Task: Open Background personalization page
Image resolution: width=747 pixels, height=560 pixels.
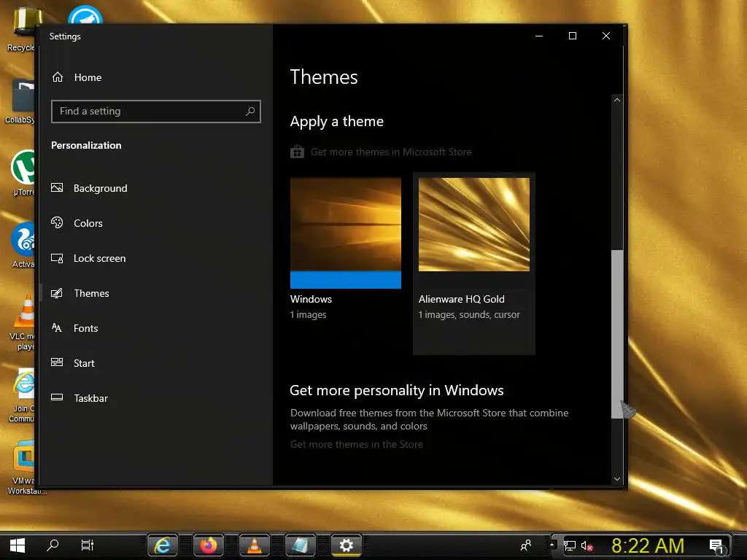Action: pyautogui.click(x=89, y=188)
